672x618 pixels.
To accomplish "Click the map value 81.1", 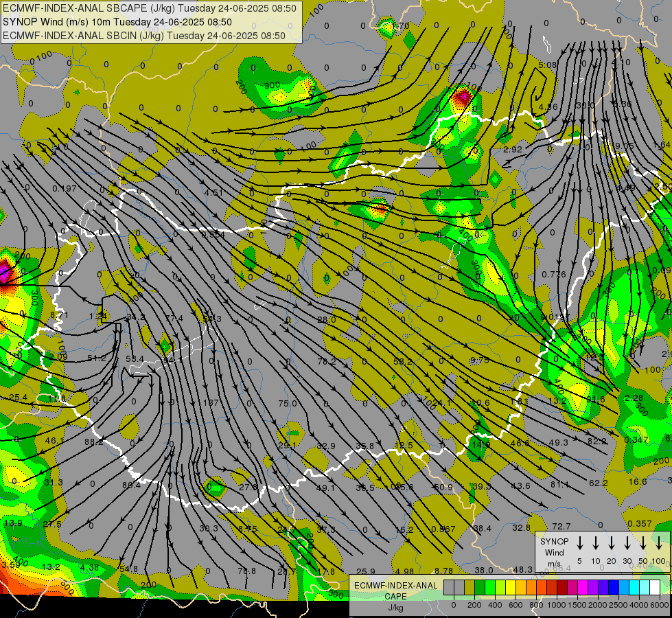I will [x=559, y=484].
